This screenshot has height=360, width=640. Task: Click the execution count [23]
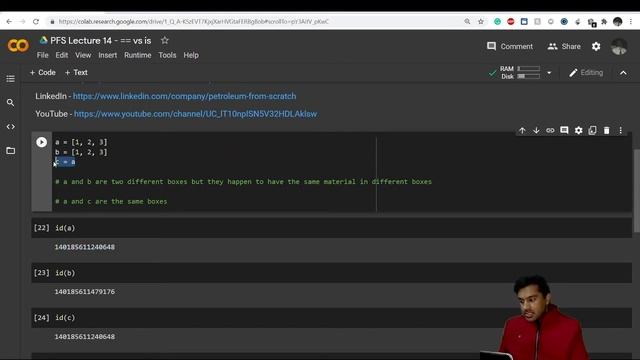point(41,273)
